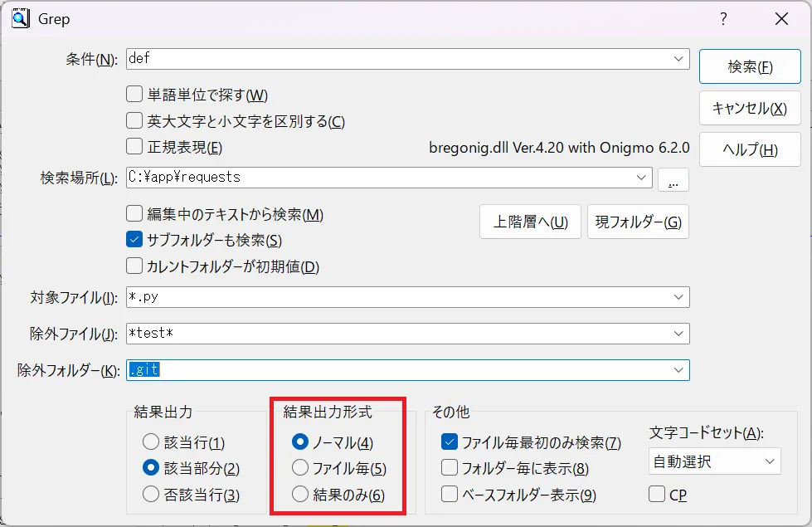Open the 文字コードセット 自動選択 dropdown
This screenshot has height=527, width=812.
click(x=769, y=461)
